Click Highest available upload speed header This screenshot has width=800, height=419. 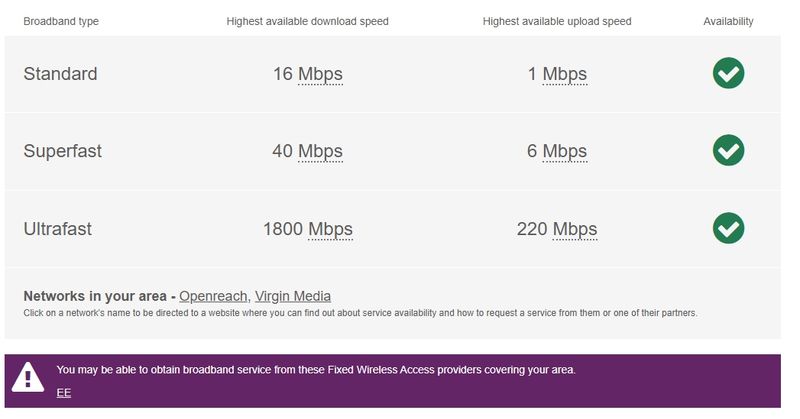coord(557,21)
